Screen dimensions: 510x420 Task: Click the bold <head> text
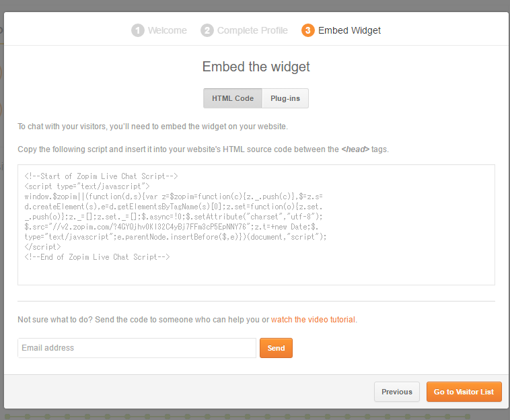coord(355,149)
